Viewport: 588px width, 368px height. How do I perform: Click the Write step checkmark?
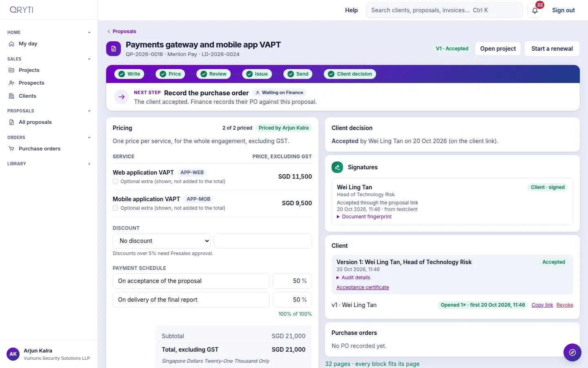pyautogui.click(x=122, y=74)
